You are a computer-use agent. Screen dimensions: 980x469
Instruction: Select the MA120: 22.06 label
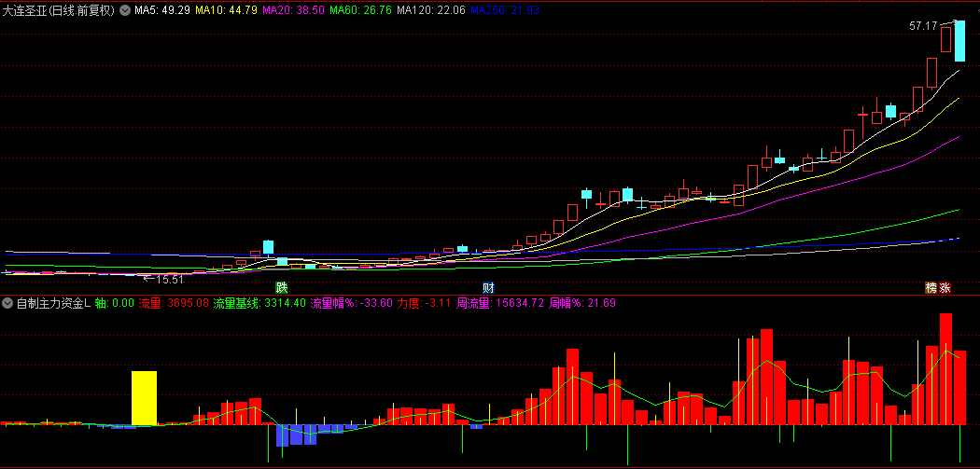click(431, 10)
